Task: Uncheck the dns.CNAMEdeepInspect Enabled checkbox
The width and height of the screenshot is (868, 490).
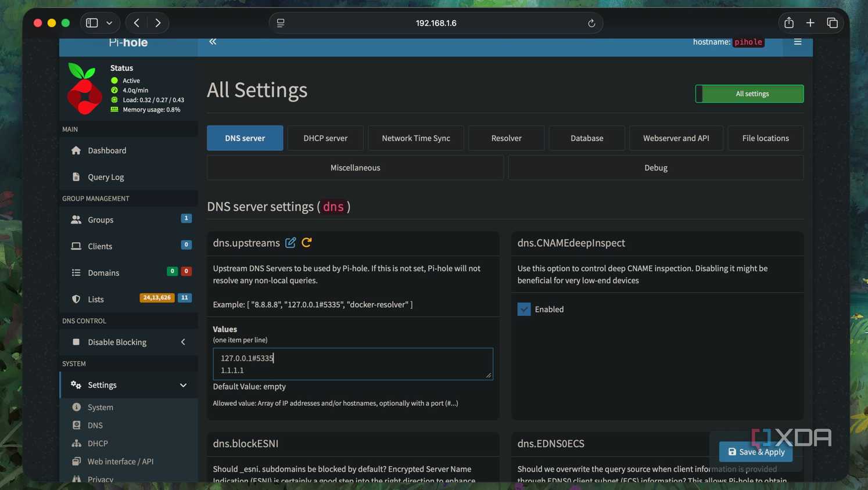Action: [x=524, y=309]
